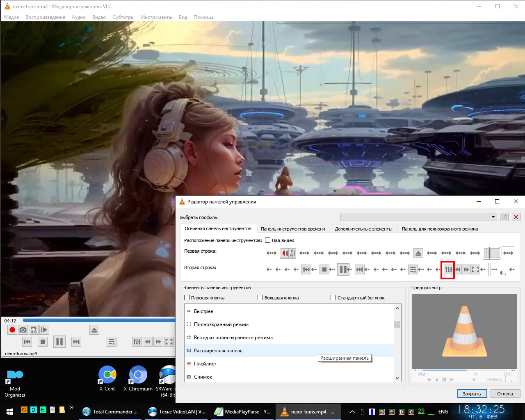This screenshot has width=525, height=420.
Task: Toggle fullscreen in VLC main controls
Action: (169, 342)
